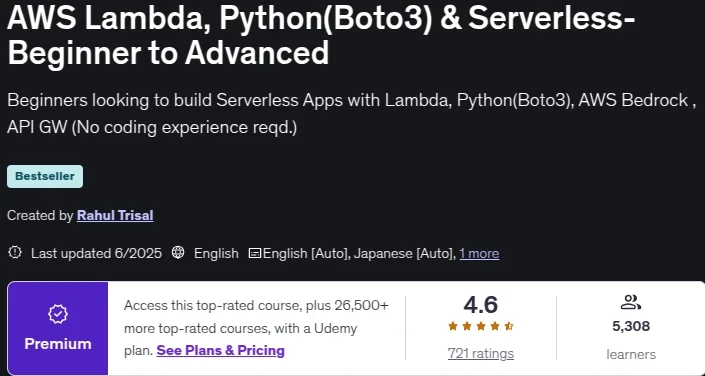
Task: Click the closed captions icon
Action: click(255, 254)
